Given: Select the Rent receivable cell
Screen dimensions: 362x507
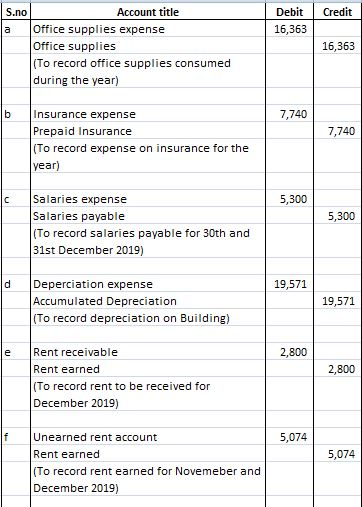Looking at the screenshot, I should point(148,352).
